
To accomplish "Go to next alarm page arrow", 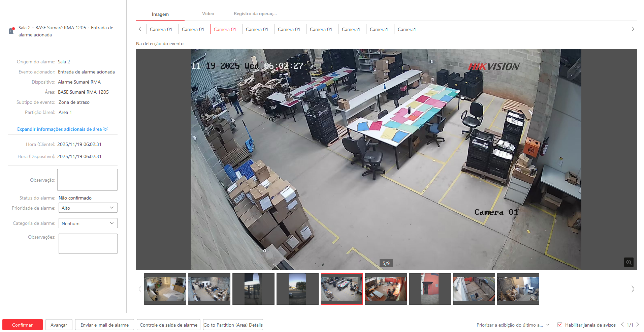I will pyautogui.click(x=638, y=325).
